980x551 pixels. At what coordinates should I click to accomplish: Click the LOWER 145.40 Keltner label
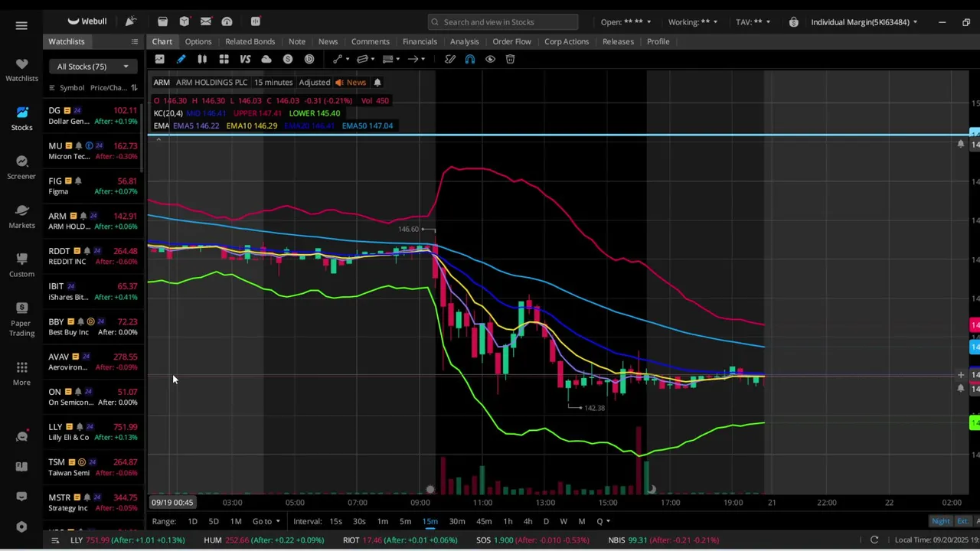(x=315, y=113)
